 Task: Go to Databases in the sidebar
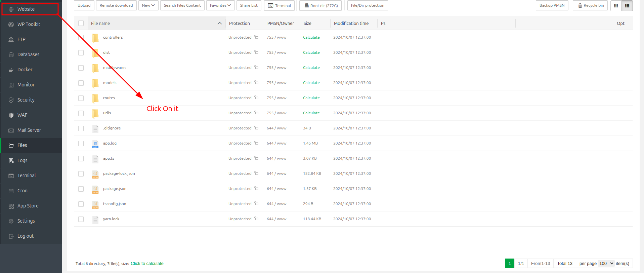click(x=31, y=54)
